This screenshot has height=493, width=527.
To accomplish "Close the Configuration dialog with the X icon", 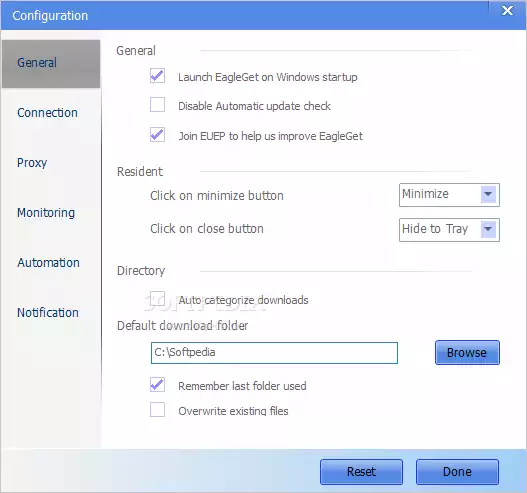I will tap(507, 11).
